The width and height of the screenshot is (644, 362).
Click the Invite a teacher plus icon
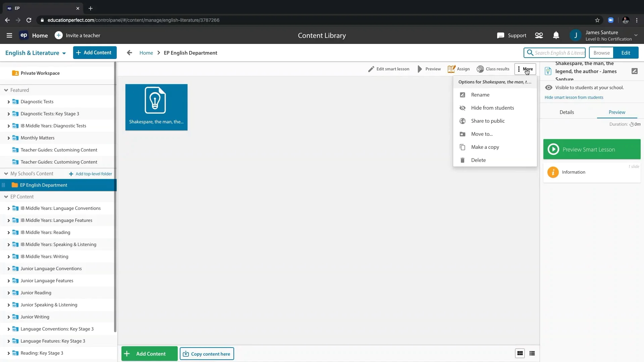58,36
